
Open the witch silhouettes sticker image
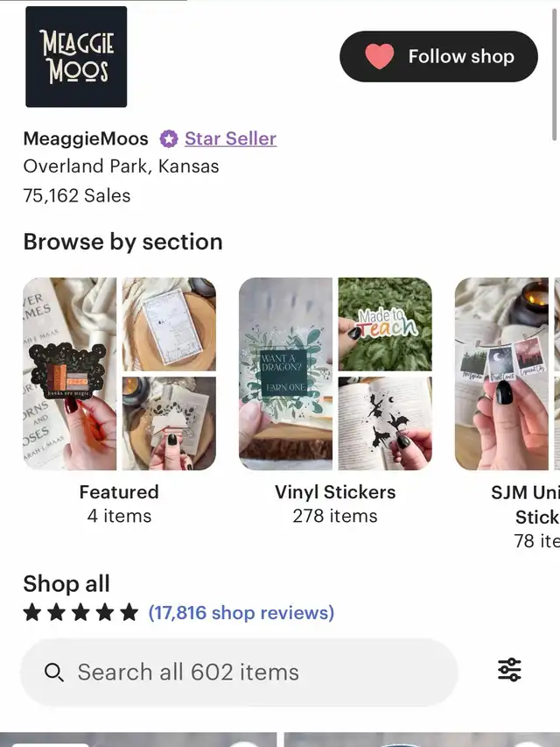click(x=385, y=423)
